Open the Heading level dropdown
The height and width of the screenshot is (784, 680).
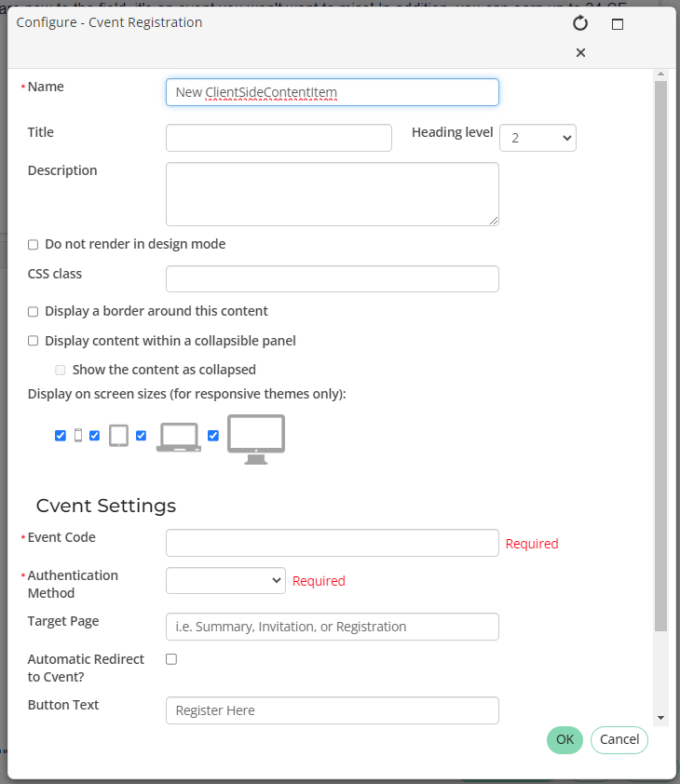click(537, 138)
